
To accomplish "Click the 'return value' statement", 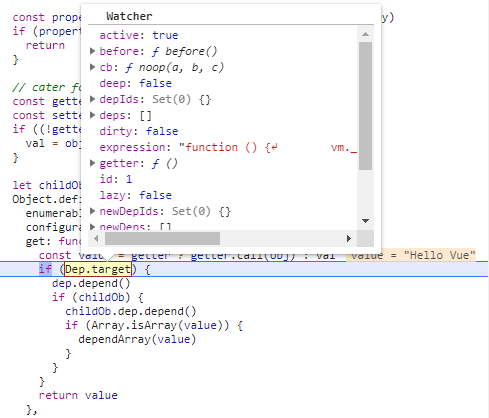I will [x=78, y=395].
